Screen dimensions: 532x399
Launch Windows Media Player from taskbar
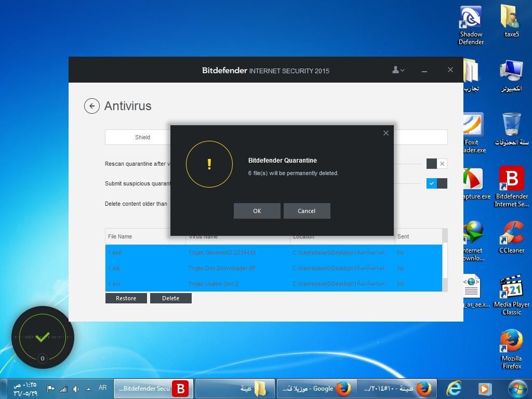coord(485,389)
